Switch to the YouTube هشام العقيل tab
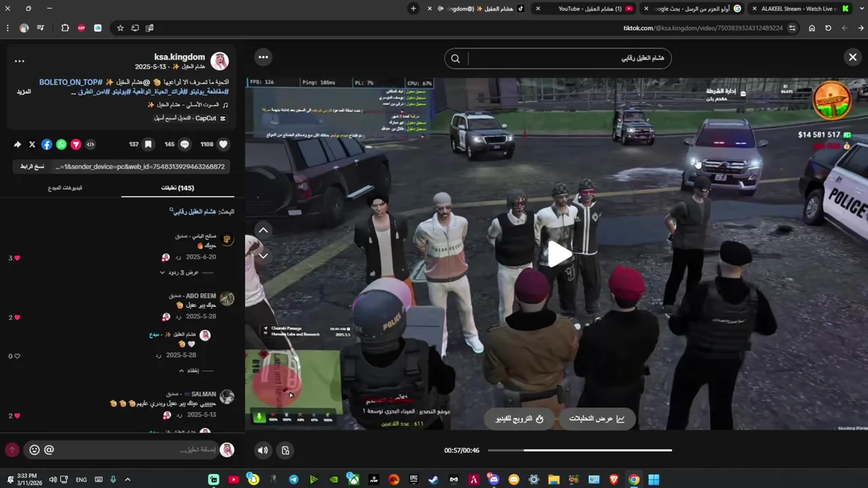868x488 pixels. (585, 9)
